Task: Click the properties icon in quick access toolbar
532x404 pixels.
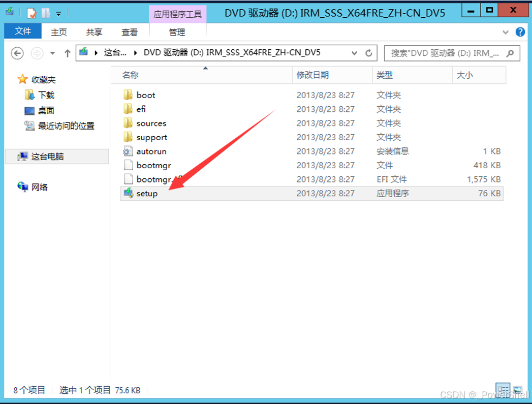Action: point(31,13)
